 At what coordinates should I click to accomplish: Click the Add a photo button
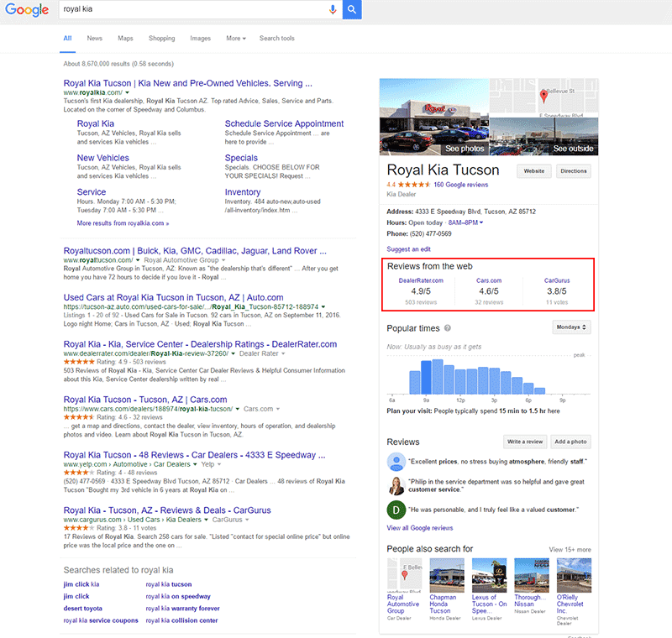click(570, 442)
